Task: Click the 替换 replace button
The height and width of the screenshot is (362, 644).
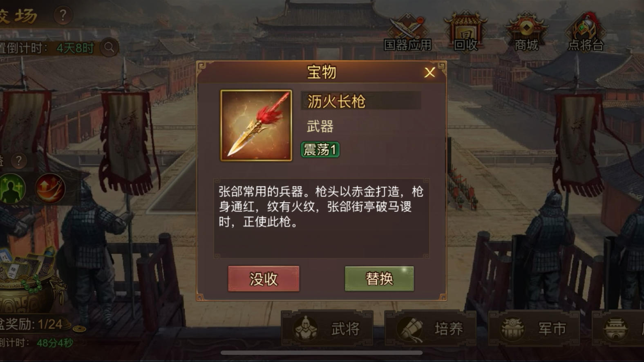Action: click(379, 279)
